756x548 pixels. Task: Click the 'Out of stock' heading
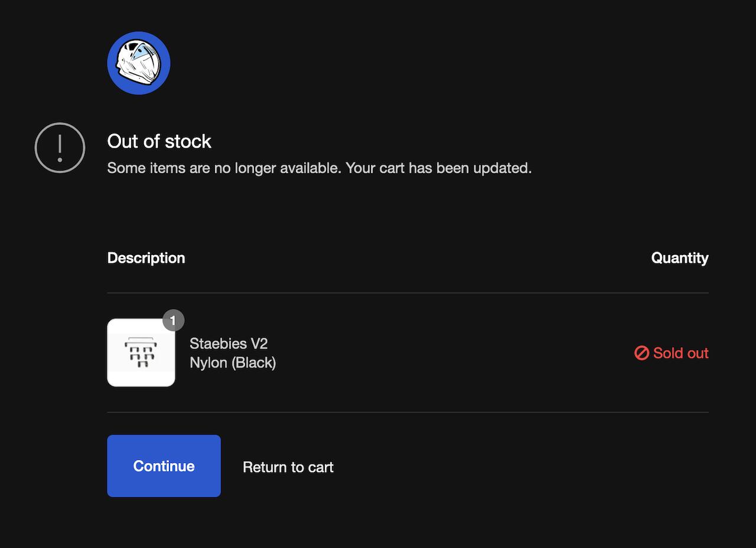[159, 141]
